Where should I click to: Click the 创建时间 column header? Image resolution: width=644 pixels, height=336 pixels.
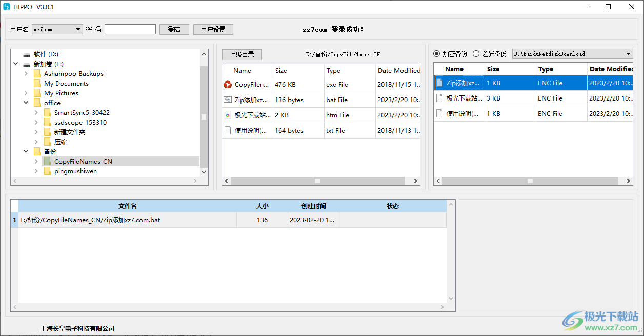tap(314, 206)
